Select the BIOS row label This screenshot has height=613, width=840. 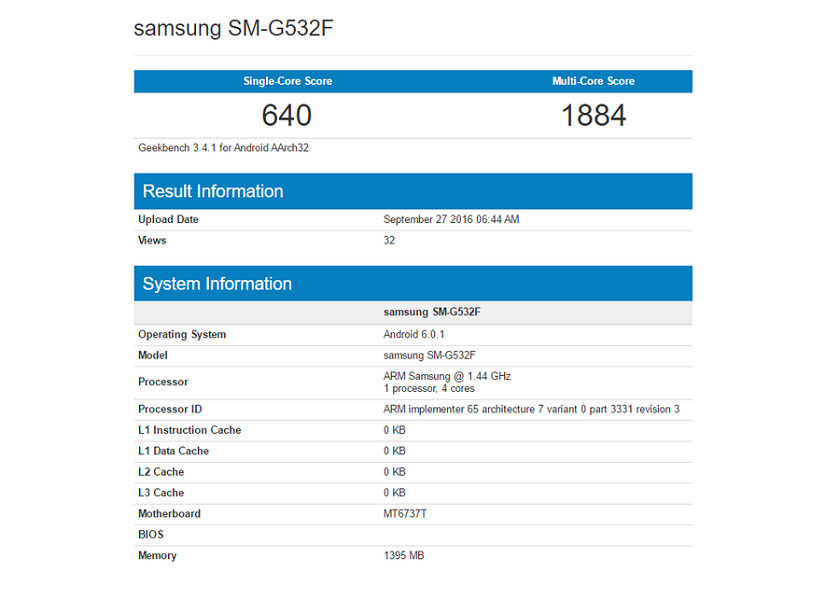click(151, 535)
